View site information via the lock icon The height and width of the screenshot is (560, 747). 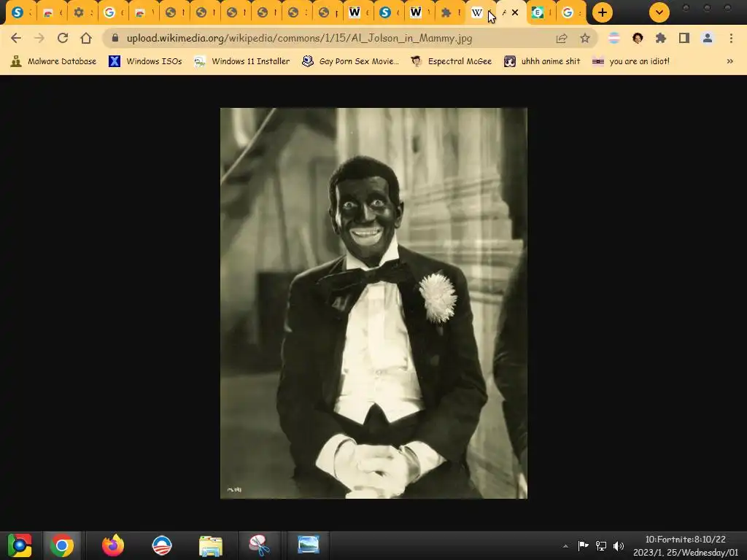point(115,38)
